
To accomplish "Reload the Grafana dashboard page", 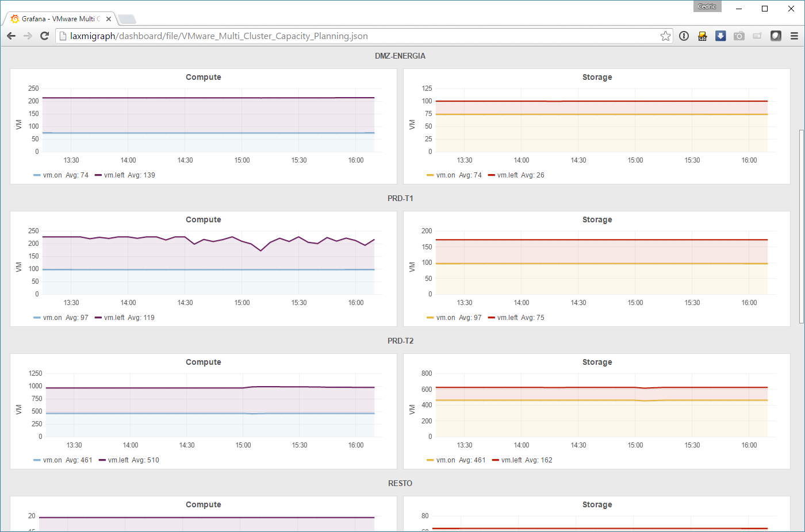I will [x=44, y=36].
